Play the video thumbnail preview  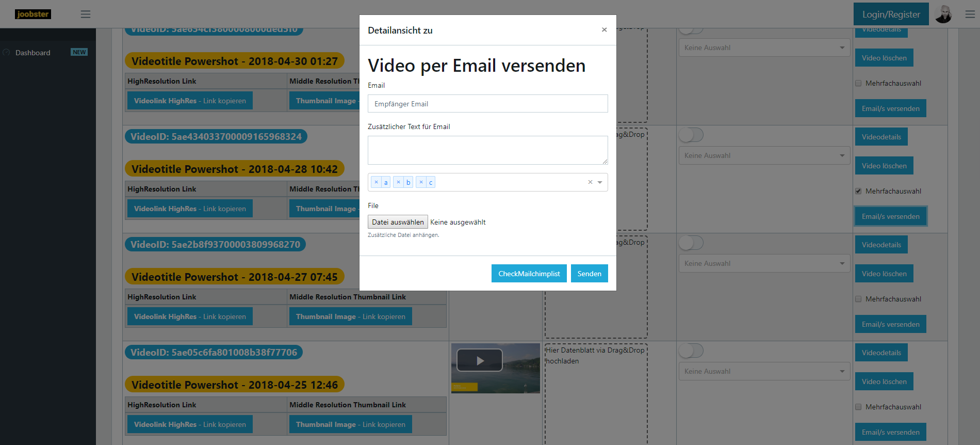tap(480, 360)
